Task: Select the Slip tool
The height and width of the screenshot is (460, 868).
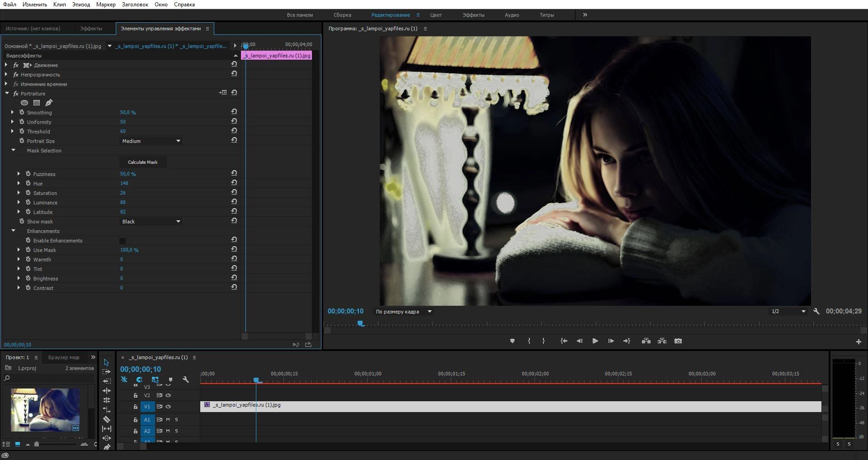Action: coord(107,429)
